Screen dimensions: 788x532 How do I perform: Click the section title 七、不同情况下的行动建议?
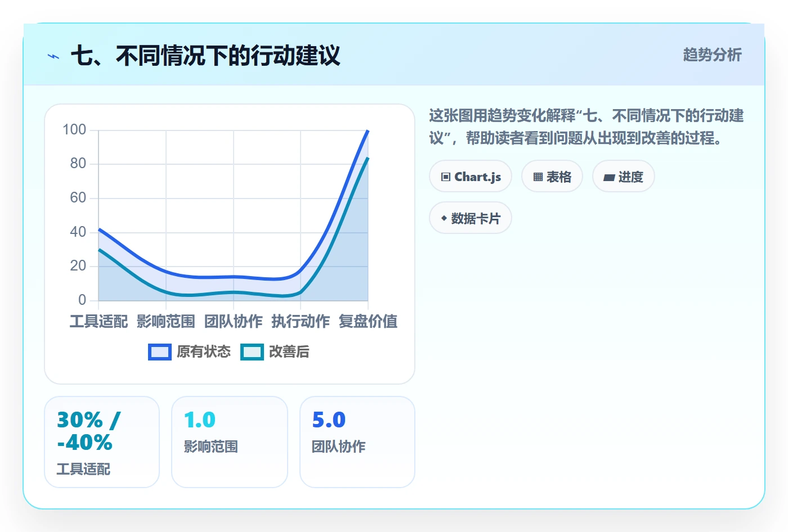pos(205,56)
